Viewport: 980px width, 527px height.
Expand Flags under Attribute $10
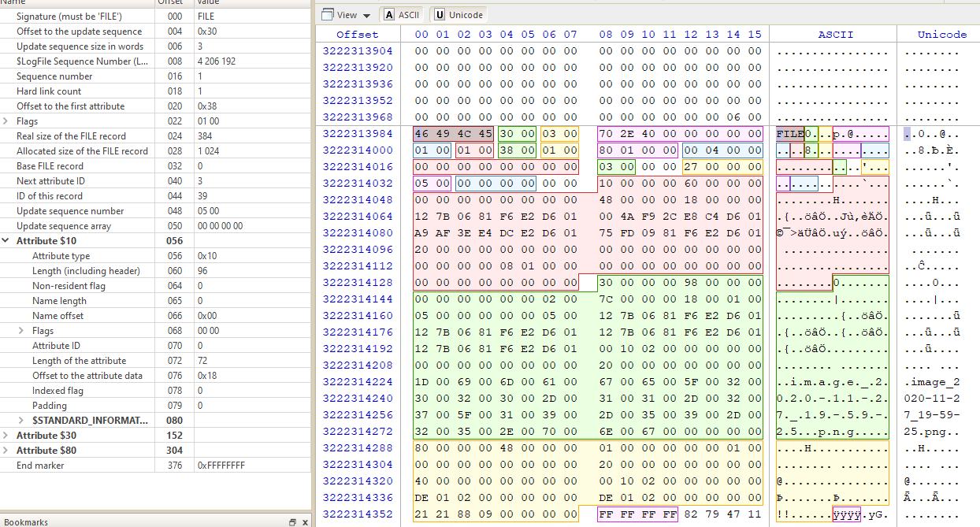tap(23, 331)
